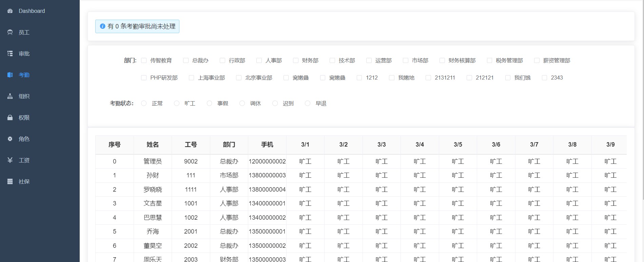Click 乔海's 旷工 cell under 3/4

(420, 232)
